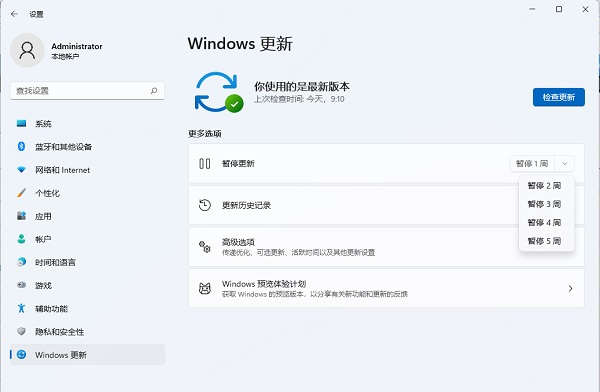
Task: Click the Windows Insider cat icon
Action: [x=205, y=288]
